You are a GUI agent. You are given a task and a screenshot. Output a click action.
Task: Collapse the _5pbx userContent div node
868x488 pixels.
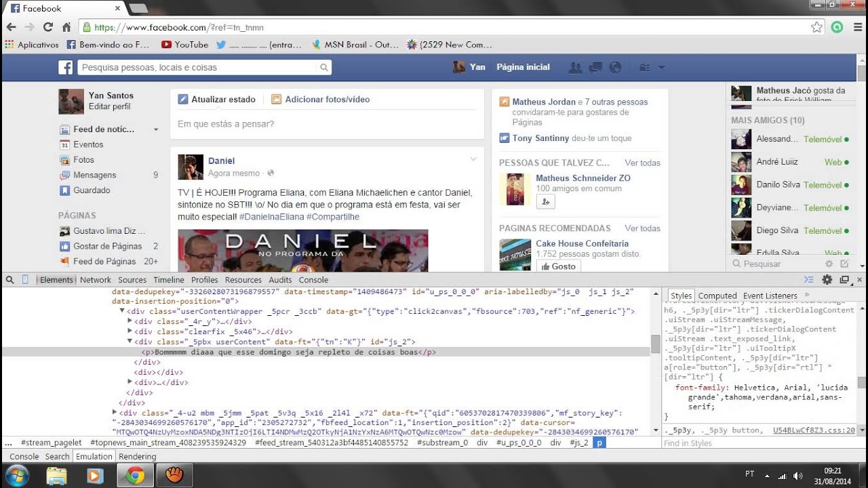[130, 342]
